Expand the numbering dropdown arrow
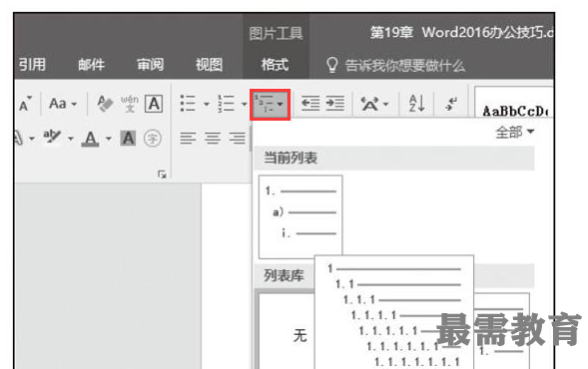 pyautogui.click(x=245, y=104)
